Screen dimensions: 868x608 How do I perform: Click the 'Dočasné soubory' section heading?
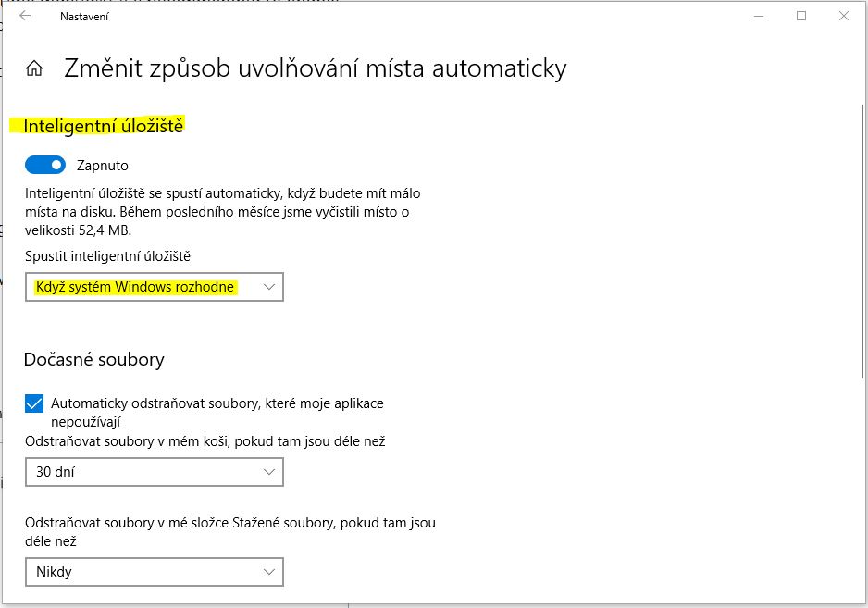[94, 359]
